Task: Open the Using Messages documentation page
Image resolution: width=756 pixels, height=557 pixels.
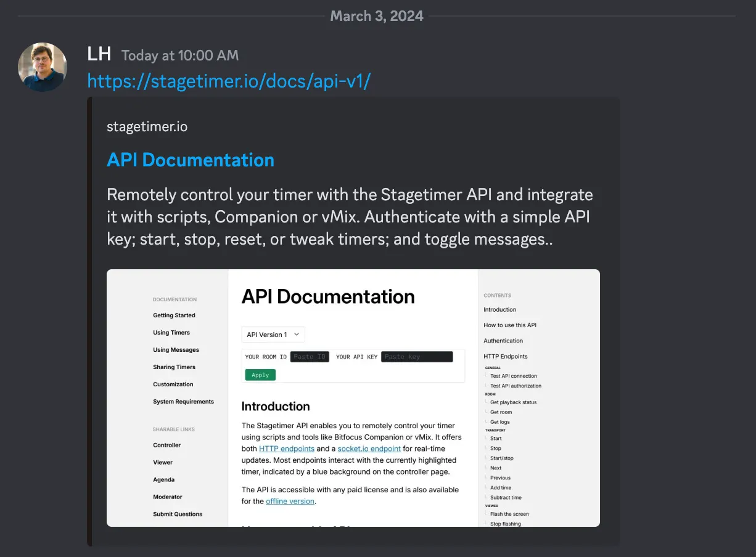Action: (x=175, y=349)
